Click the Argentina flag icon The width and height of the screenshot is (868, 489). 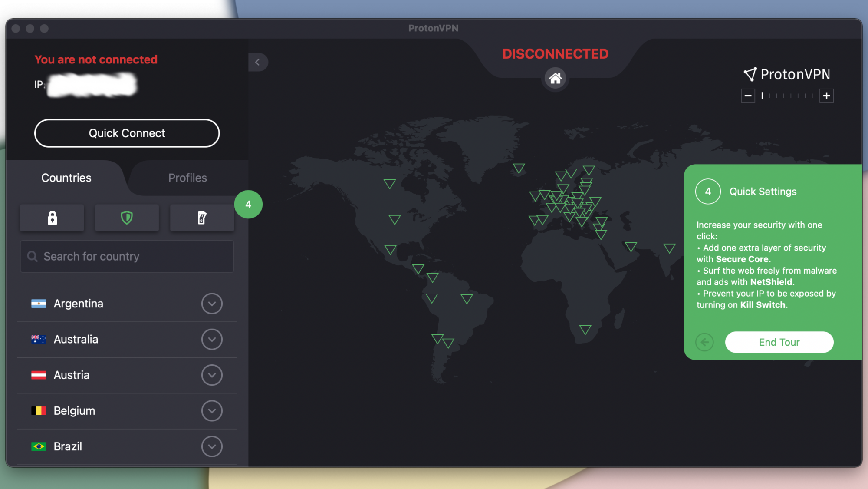tap(39, 304)
